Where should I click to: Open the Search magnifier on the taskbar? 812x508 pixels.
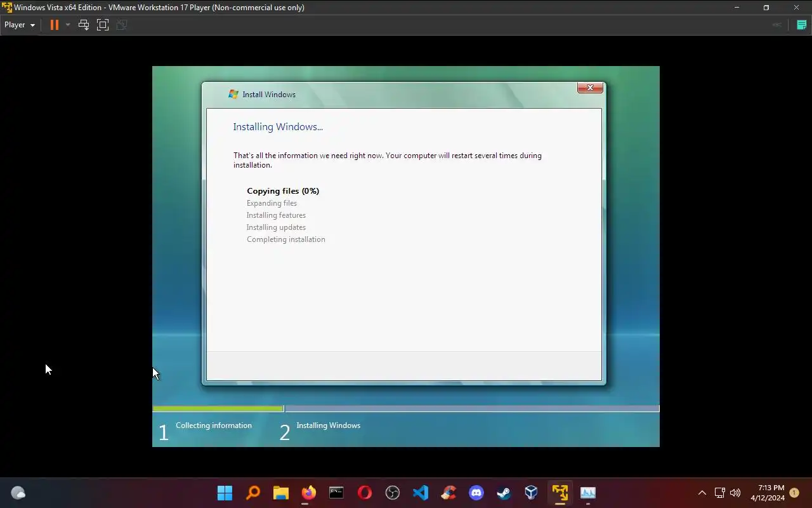click(252, 493)
